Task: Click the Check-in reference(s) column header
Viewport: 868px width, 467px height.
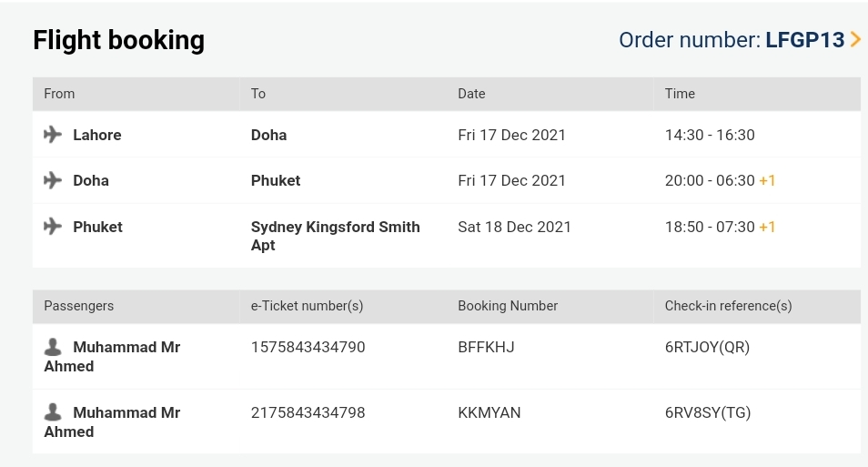Action: [x=728, y=306]
